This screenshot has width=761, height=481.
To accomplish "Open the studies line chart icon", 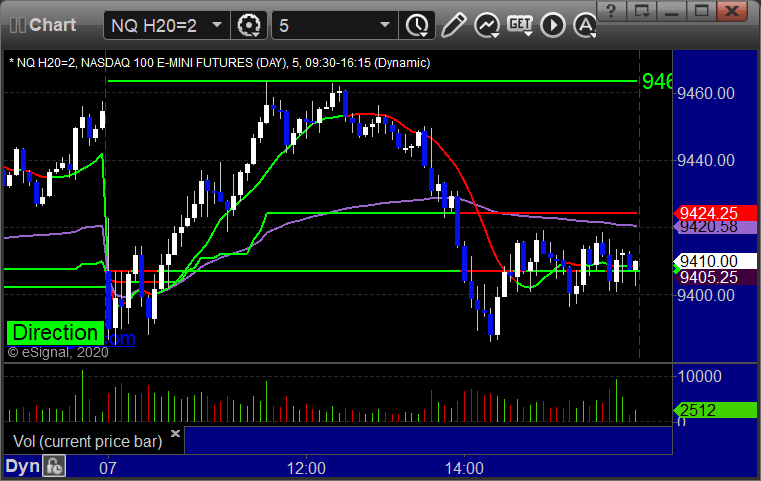I will [x=487, y=25].
